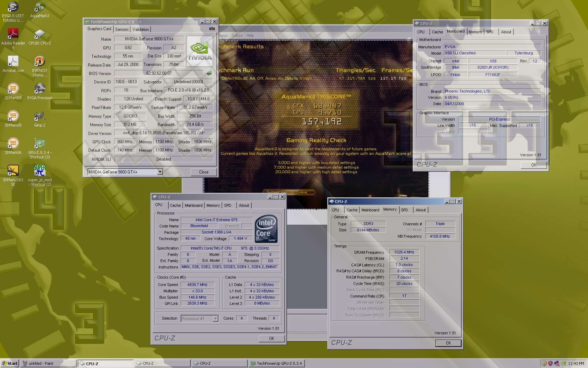The height and width of the screenshot is (368, 588).
Task: Click the DRAM Frequency value 1026.4 MHz
Action: [404, 252]
